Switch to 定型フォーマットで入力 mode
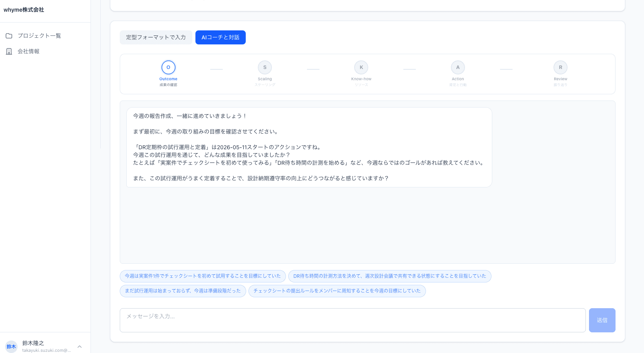 [x=156, y=37]
